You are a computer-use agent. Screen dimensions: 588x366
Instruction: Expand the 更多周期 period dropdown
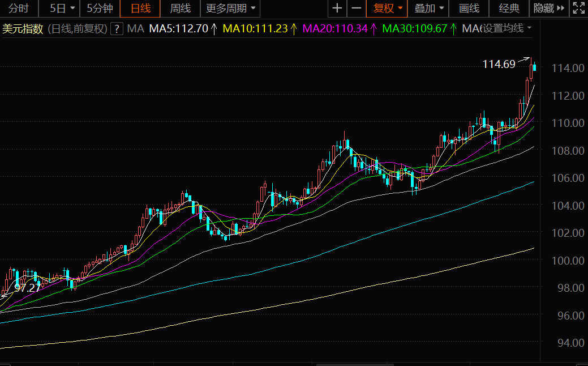click(252, 8)
